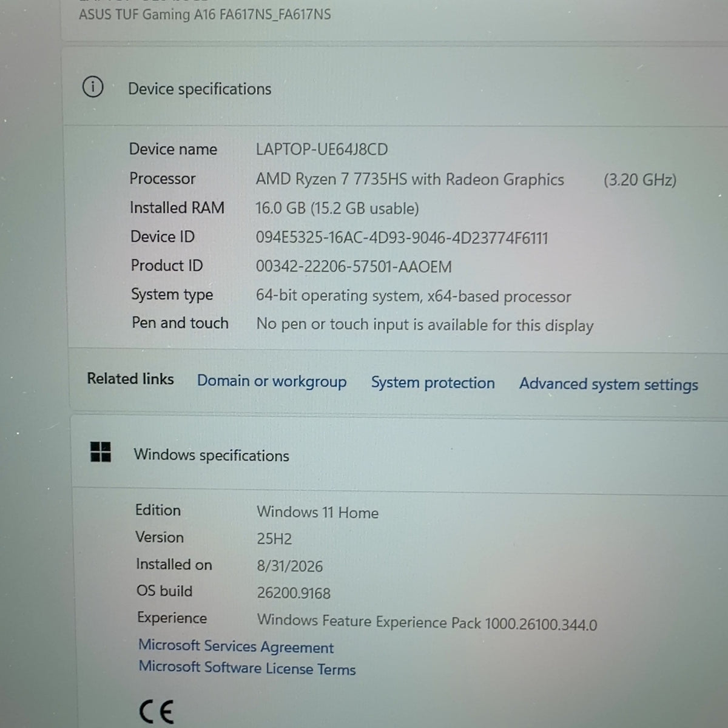Select version value 25H2
The height and width of the screenshot is (728, 728).
pyautogui.click(x=274, y=539)
